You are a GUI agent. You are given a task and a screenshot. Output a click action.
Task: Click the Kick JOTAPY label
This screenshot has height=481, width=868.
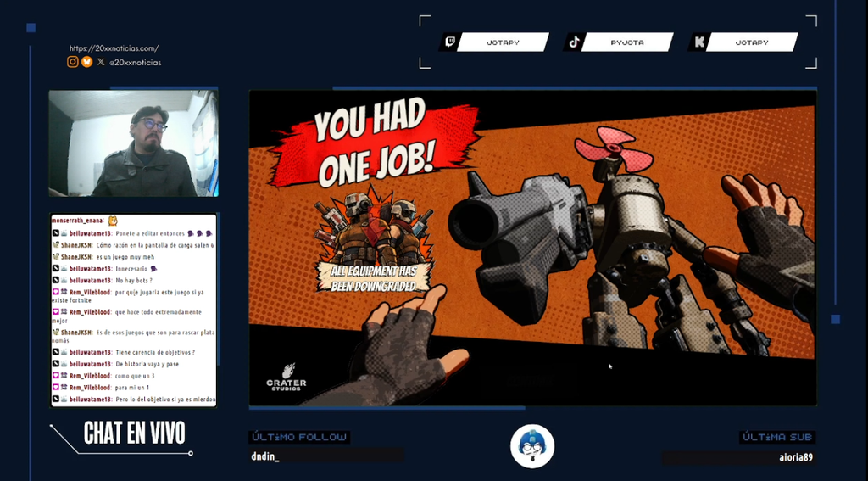(752, 42)
